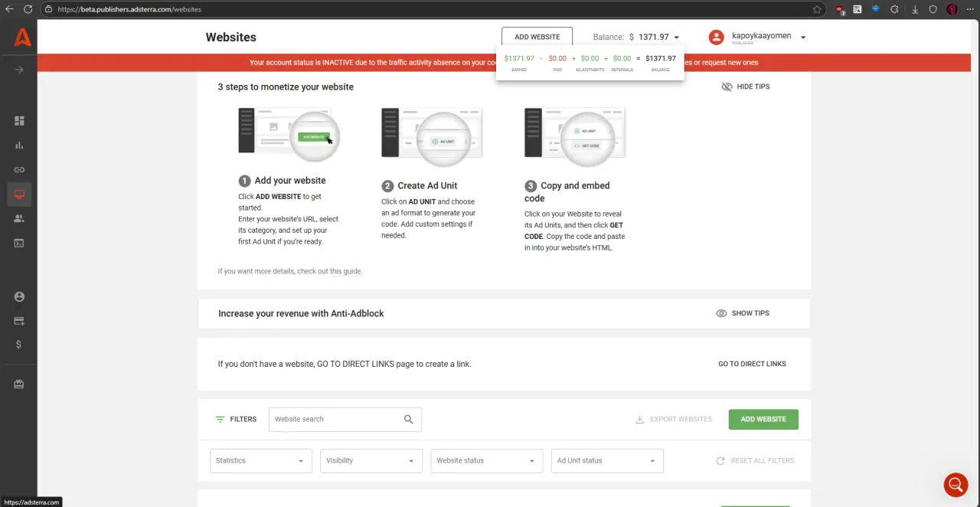The width and height of the screenshot is (980, 507).
Task: Open the Direct Links chain icon
Action: tap(19, 170)
